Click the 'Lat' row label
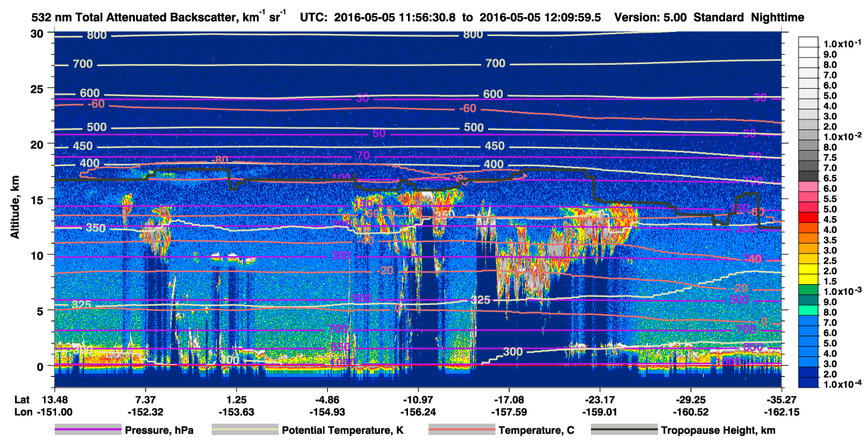868x445 pixels. click(x=22, y=401)
